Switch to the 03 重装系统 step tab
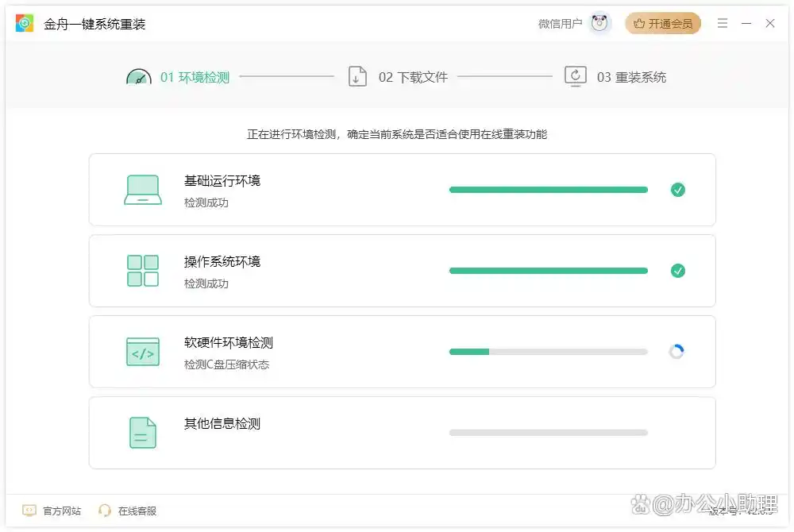The image size is (794, 532). pyautogui.click(x=633, y=76)
